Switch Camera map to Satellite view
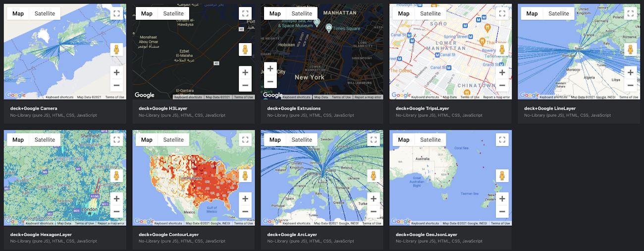 click(45, 13)
